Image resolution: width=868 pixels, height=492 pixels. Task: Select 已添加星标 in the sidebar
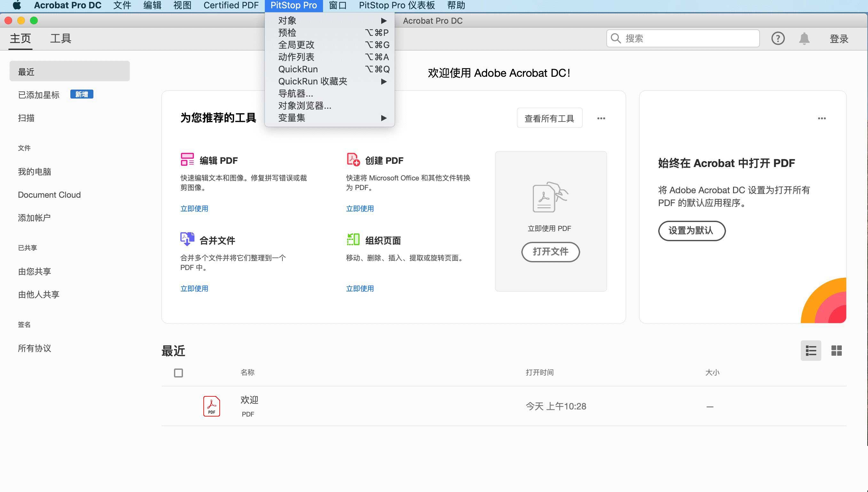click(39, 95)
